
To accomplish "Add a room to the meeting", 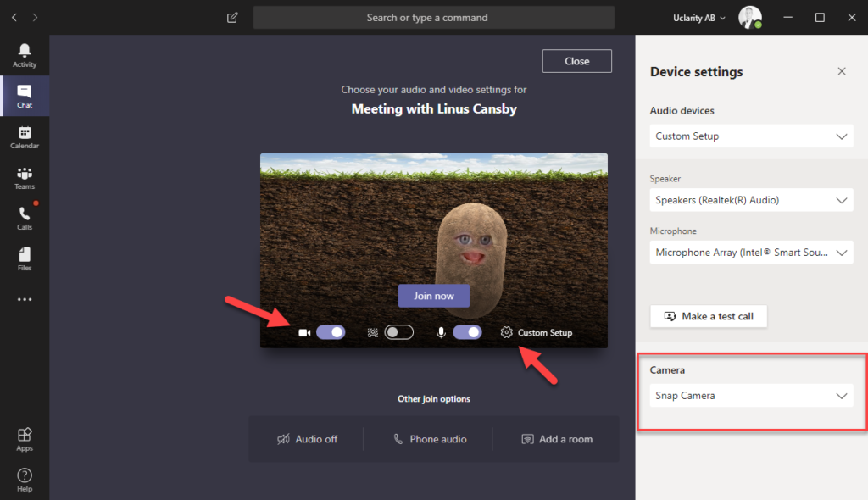I will 557,439.
